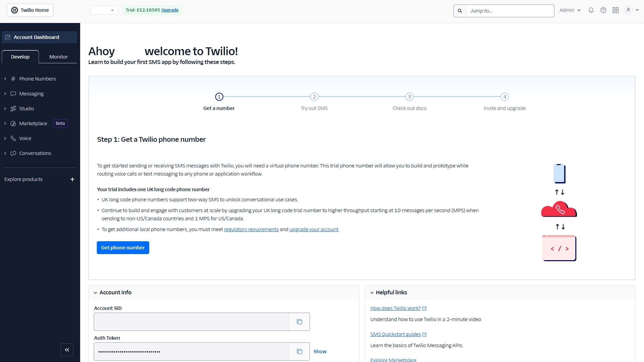Collapse the Helpful links section
The width and height of the screenshot is (644, 362).
pos(372,293)
